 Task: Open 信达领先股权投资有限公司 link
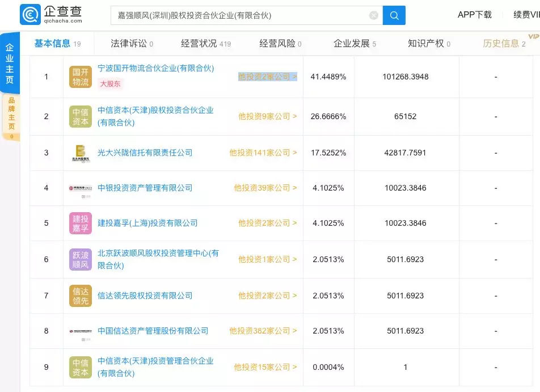point(145,296)
